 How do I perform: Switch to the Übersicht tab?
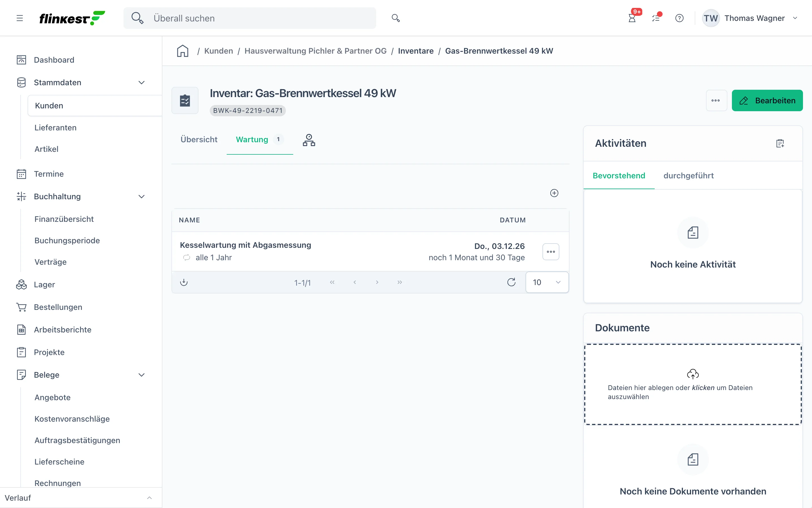click(x=199, y=139)
